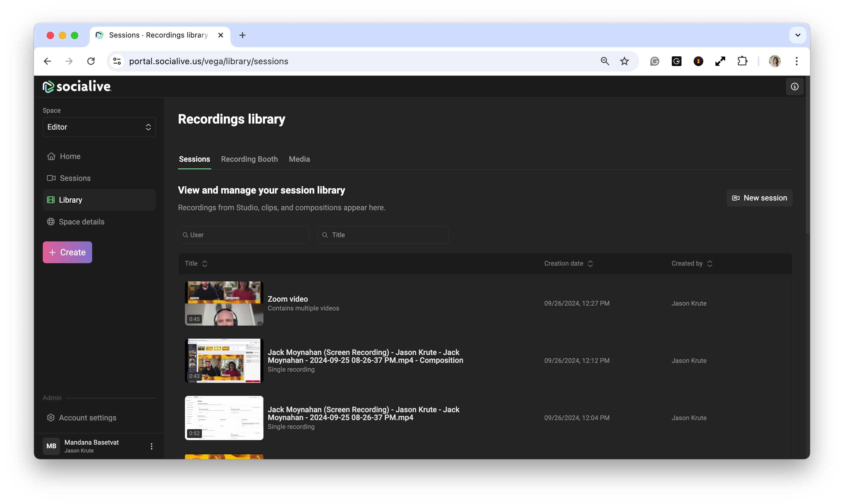Expand the Editor space dropdown
844x504 pixels.
(x=99, y=127)
